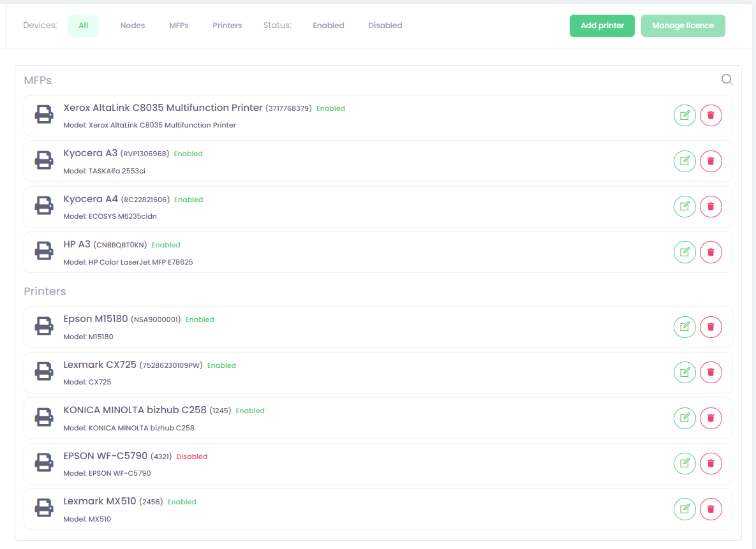This screenshot has height=549, width=756.
Task: Click Enabled status of Lexmark MX510
Action: click(182, 502)
